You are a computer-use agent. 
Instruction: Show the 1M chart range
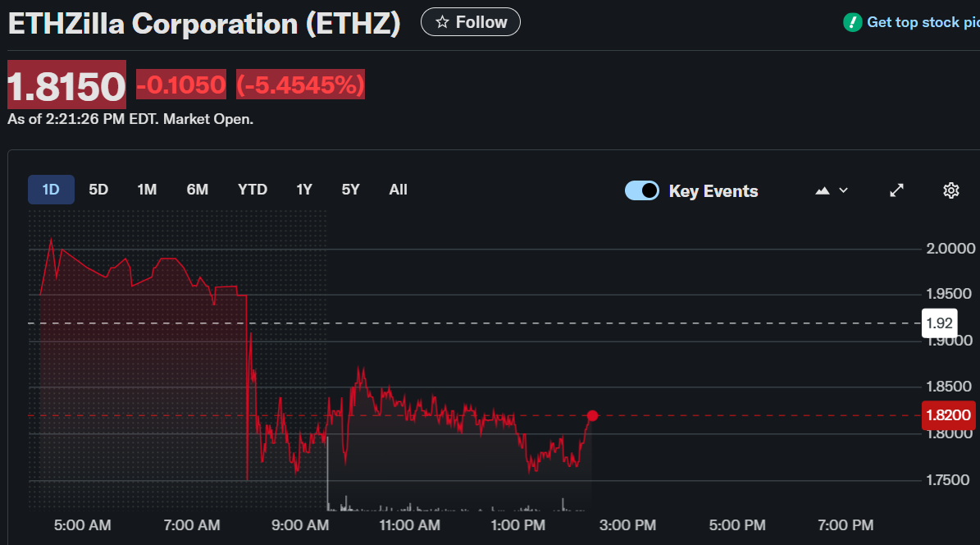(x=147, y=190)
